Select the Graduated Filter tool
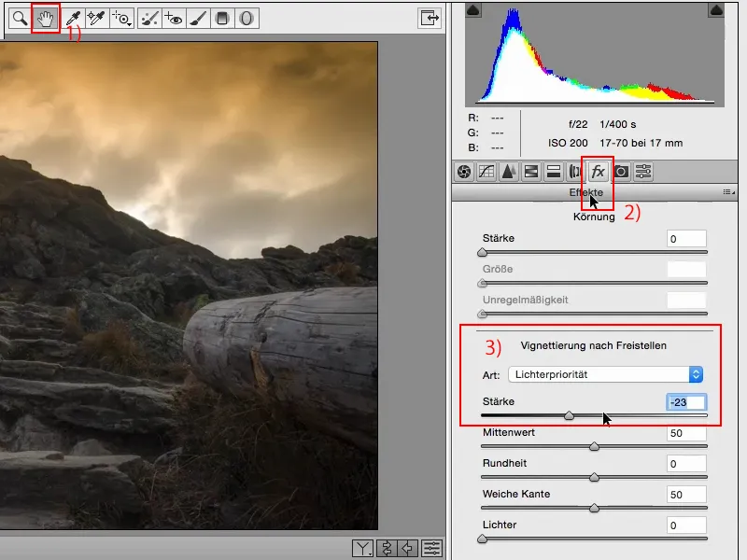Screen dimensions: 747x560 [222, 19]
